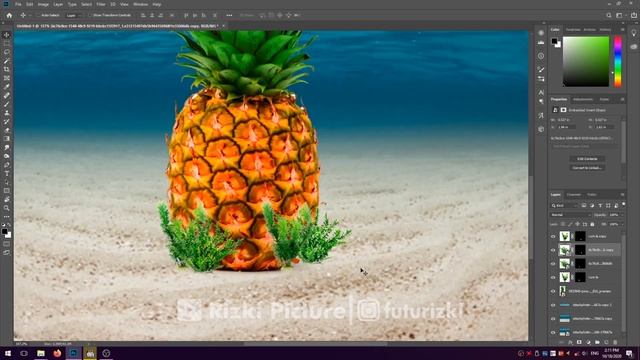Select the Clone Stamp tool

coord(7,113)
